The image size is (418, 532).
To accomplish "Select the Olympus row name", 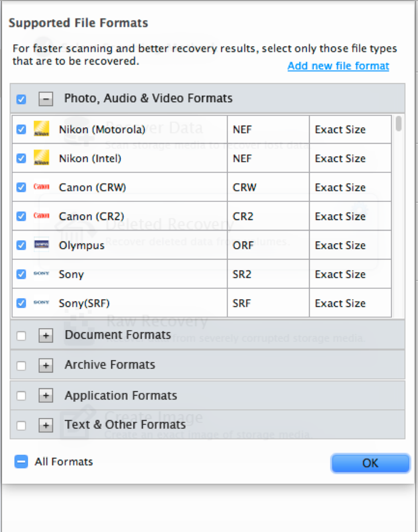I will pyautogui.click(x=82, y=245).
